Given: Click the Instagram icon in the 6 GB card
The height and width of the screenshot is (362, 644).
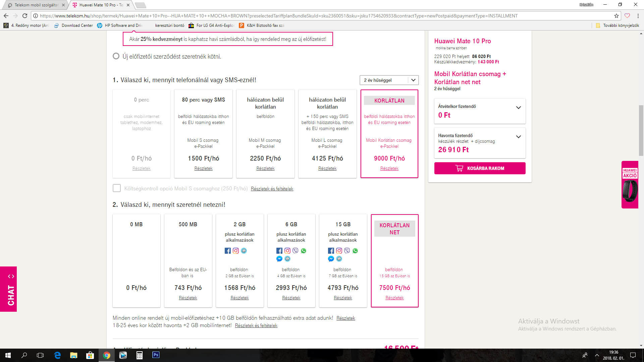Looking at the screenshot, I should click(x=287, y=251).
